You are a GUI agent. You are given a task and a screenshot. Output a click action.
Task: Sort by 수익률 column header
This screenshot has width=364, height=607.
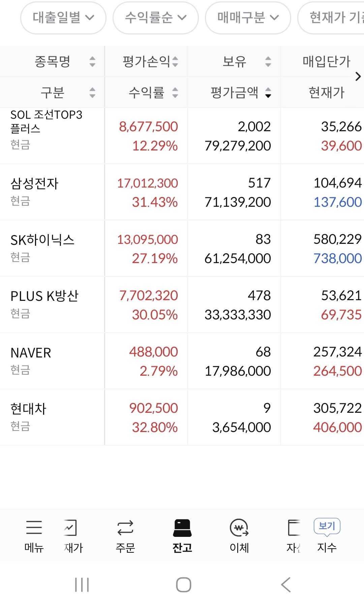point(175,92)
